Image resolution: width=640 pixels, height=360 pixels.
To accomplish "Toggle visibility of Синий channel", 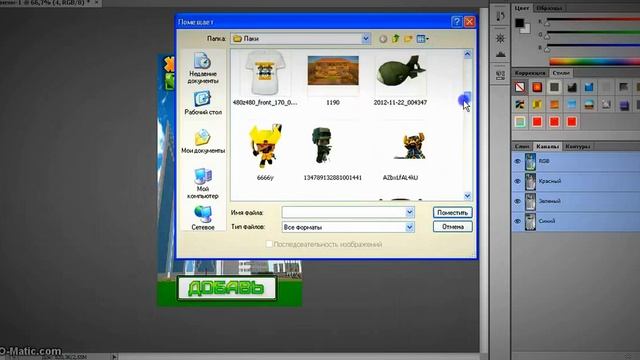I will 518,221.
